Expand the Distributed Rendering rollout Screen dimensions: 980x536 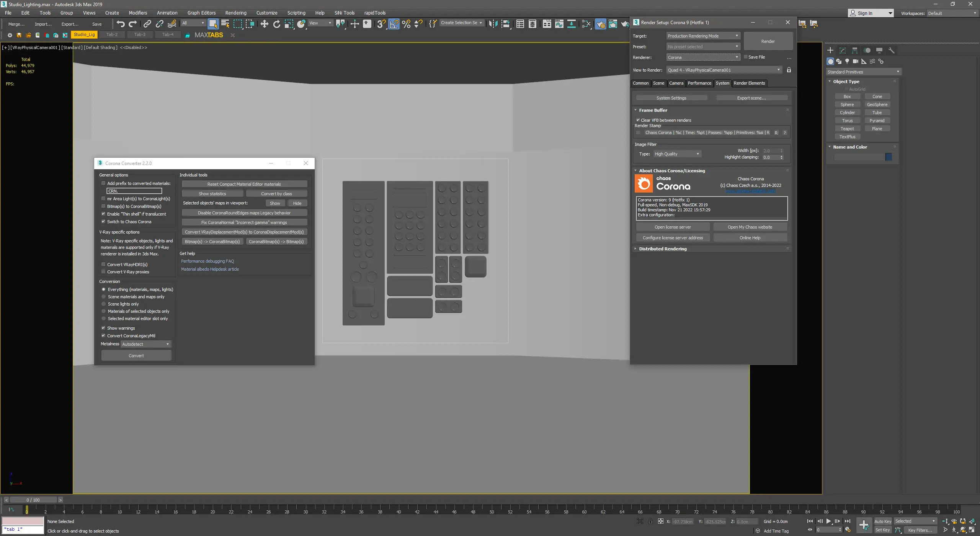(x=663, y=249)
